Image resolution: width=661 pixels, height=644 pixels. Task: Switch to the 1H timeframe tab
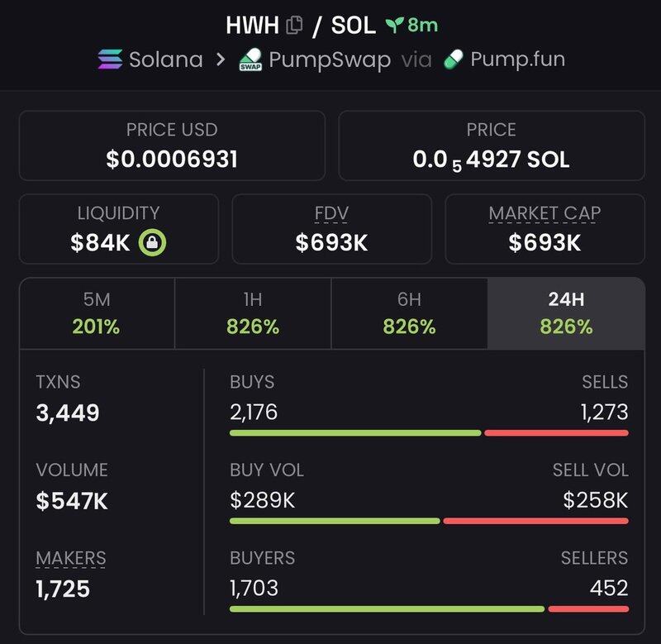click(253, 313)
